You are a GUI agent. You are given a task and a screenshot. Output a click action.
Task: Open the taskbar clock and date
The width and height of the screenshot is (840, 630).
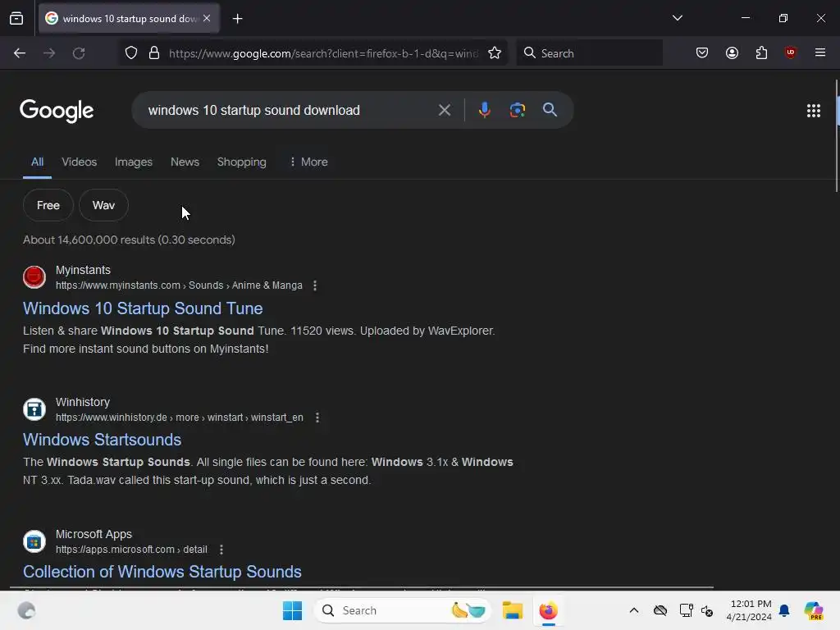750,610
